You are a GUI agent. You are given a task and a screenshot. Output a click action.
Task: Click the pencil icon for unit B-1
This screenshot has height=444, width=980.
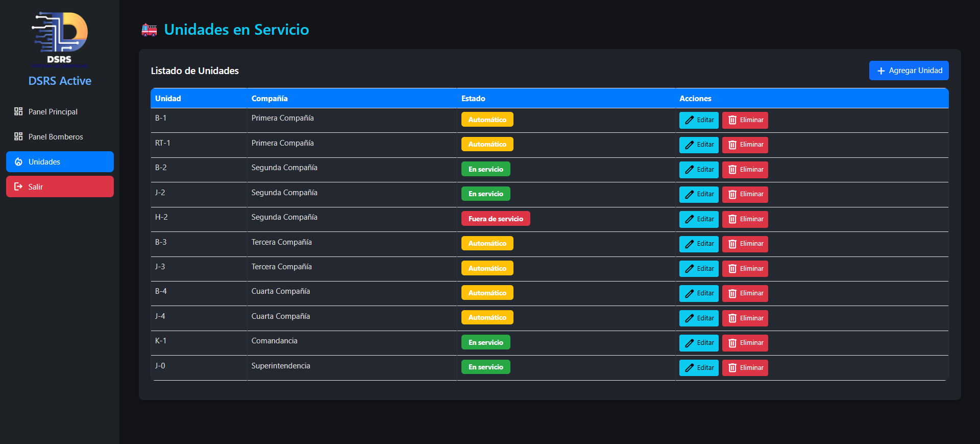pos(689,120)
